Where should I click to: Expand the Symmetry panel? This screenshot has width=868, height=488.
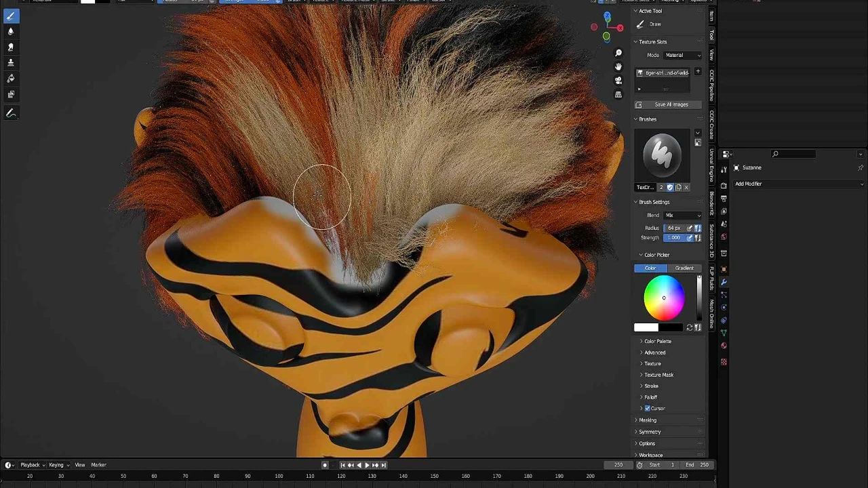pyautogui.click(x=649, y=432)
